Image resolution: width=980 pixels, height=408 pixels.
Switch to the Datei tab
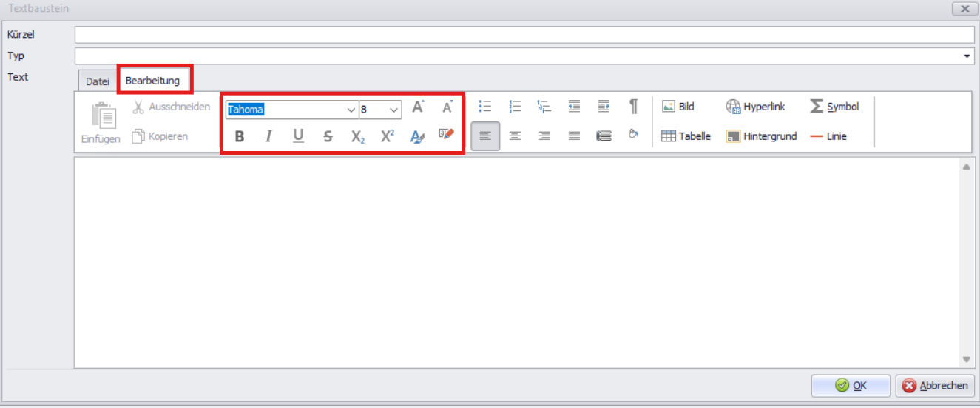[x=97, y=81]
